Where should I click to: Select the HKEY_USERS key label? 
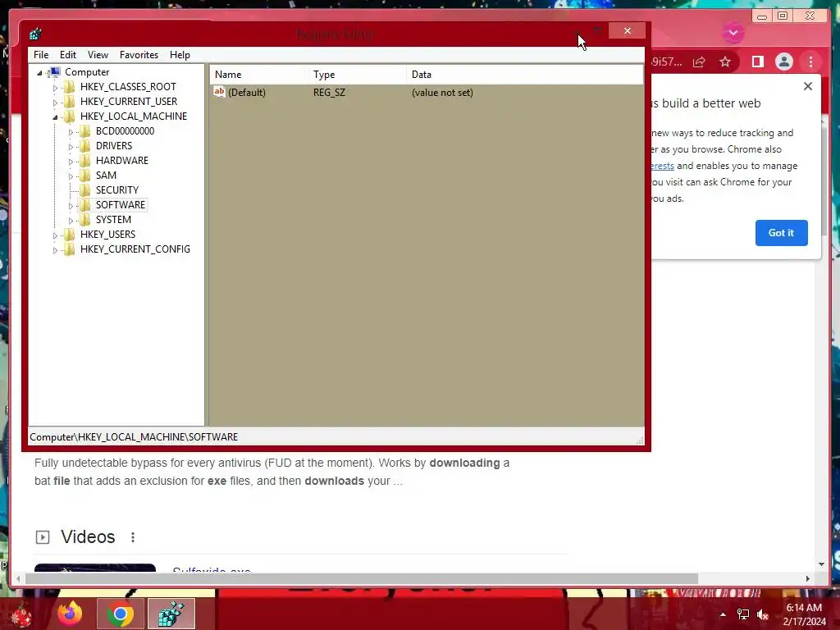pos(107,234)
